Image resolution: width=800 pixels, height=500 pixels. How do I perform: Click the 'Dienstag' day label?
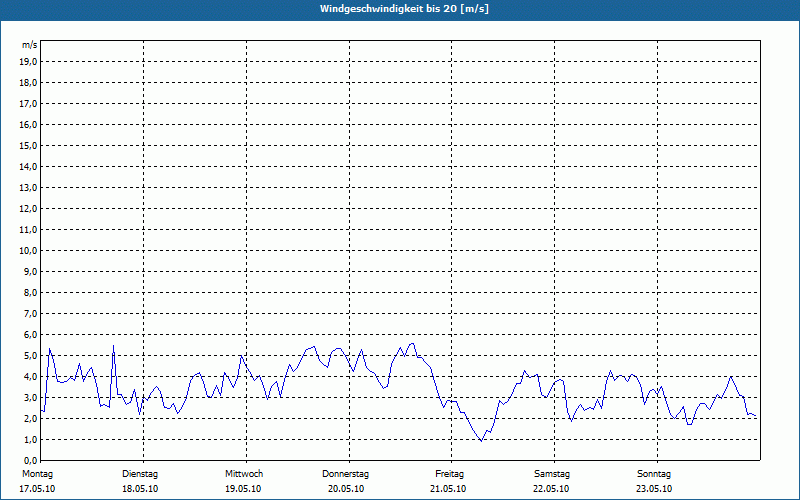pyautogui.click(x=140, y=474)
